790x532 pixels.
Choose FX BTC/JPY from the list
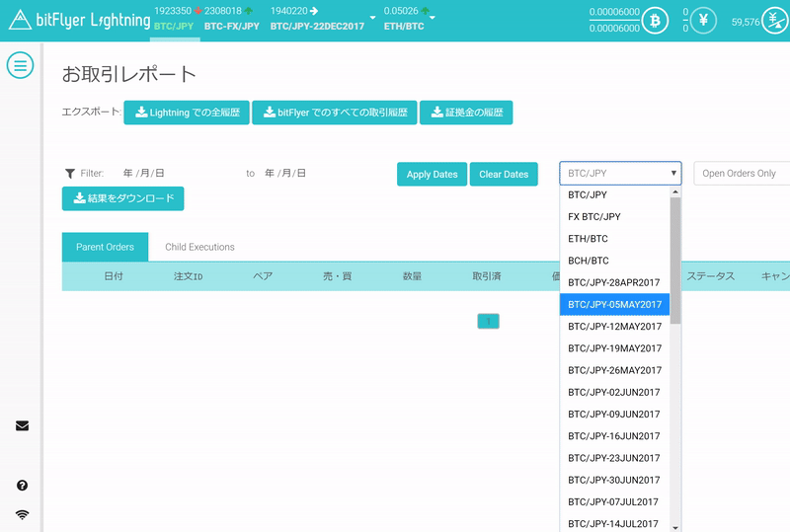(x=614, y=216)
